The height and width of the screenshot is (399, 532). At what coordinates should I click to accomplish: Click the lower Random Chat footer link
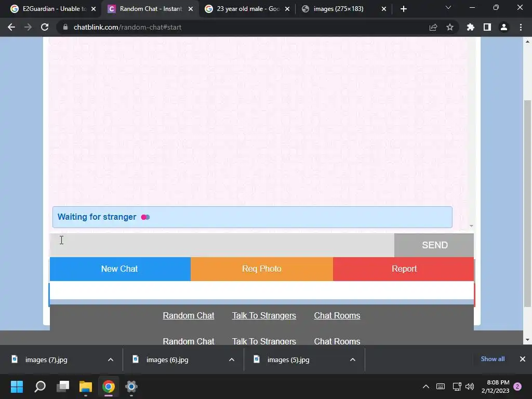click(188, 341)
